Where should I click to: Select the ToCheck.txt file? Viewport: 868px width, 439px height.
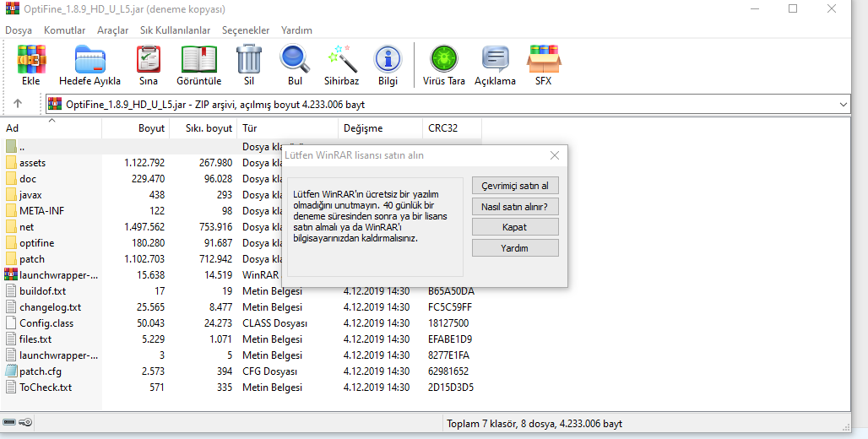coord(46,387)
